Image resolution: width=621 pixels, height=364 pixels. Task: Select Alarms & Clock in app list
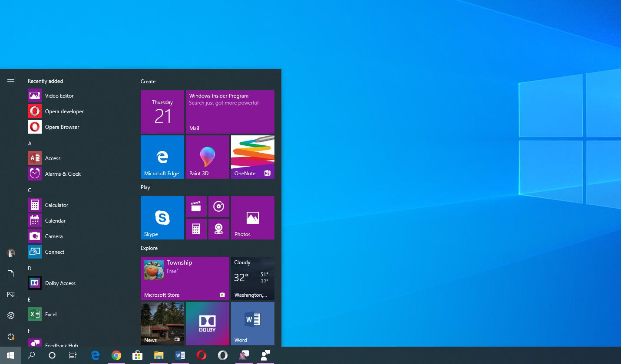(x=63, y=174)
